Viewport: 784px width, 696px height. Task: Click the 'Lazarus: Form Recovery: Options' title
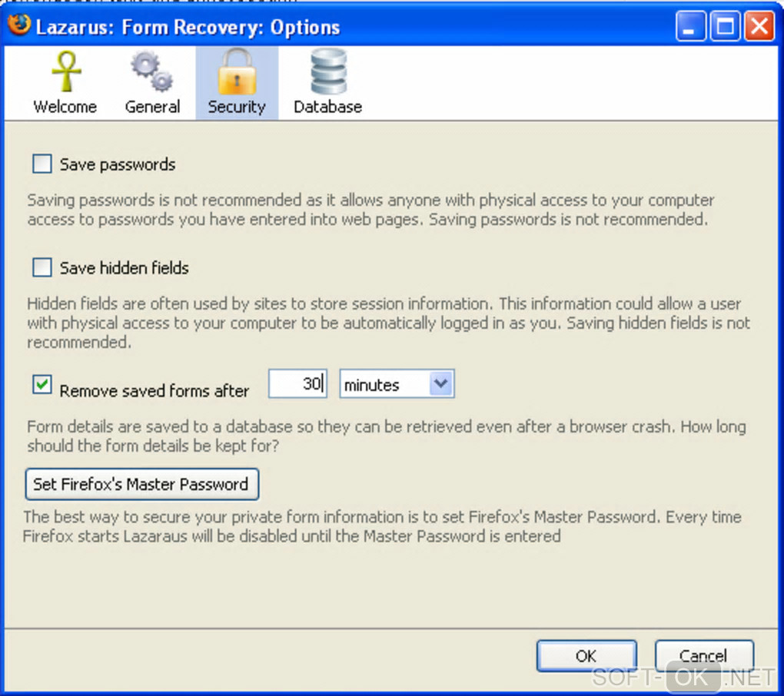(188, 28)
